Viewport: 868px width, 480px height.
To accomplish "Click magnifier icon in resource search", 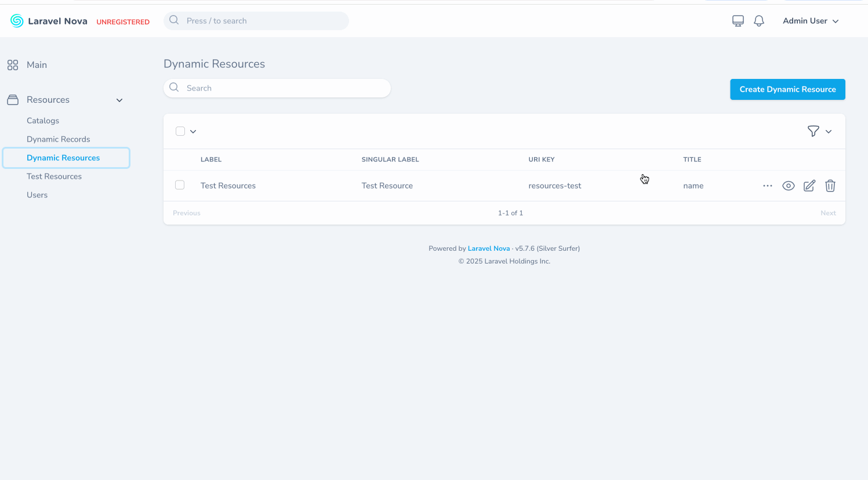I will (174, 88).
